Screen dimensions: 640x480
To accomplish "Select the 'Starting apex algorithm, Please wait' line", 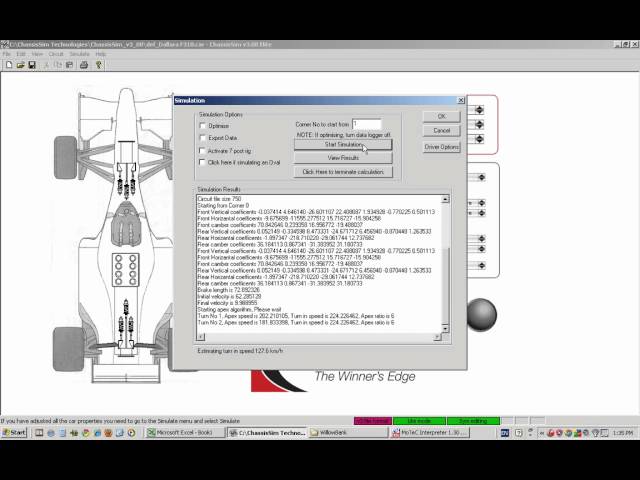I will tap(239, 309).
